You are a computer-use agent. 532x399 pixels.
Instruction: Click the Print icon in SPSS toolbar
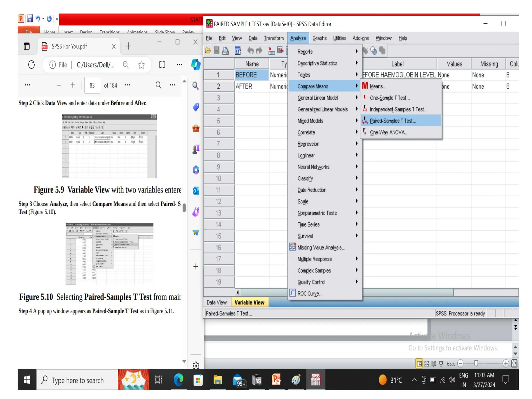pyautogui.click(x=225, y=51)
